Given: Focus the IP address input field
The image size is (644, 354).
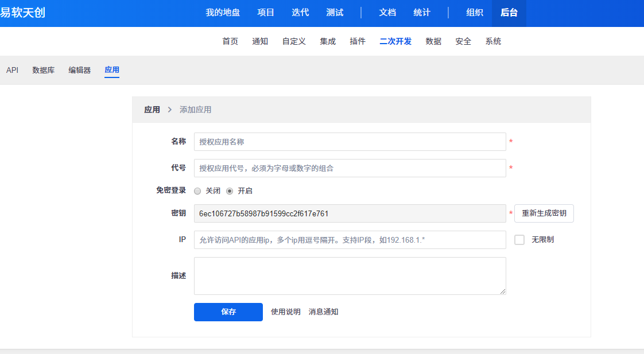Looking at the screenshot, I should click(350, 240).
